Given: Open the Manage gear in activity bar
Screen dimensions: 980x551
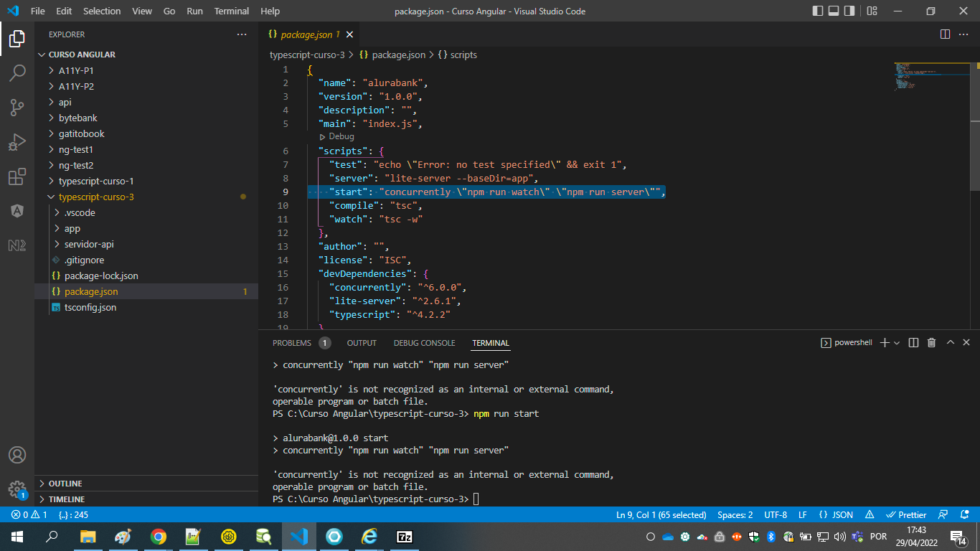Looking at the screenshot, I should 17,489.
